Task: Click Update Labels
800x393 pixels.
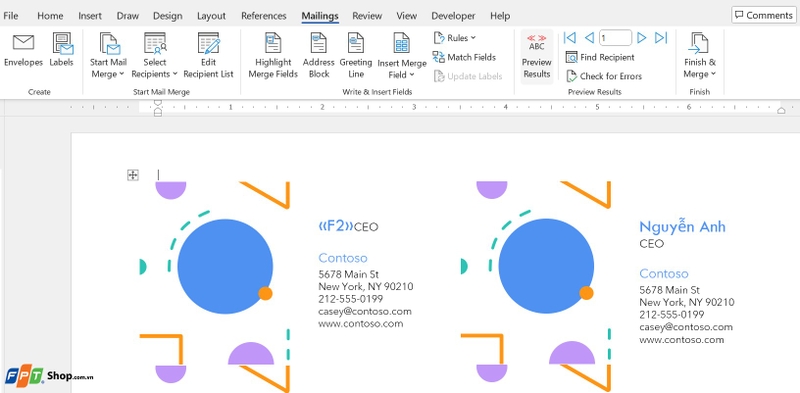Action: pyautogui.click(x=468, y=77)
